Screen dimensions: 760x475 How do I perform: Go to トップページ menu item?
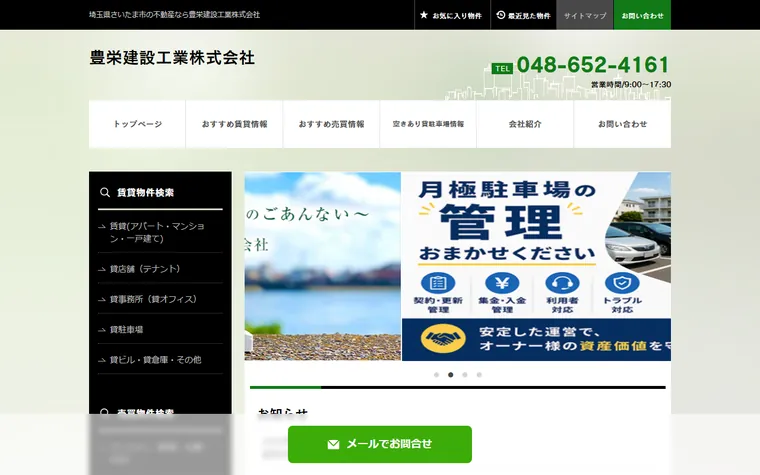tap(137, 124)
